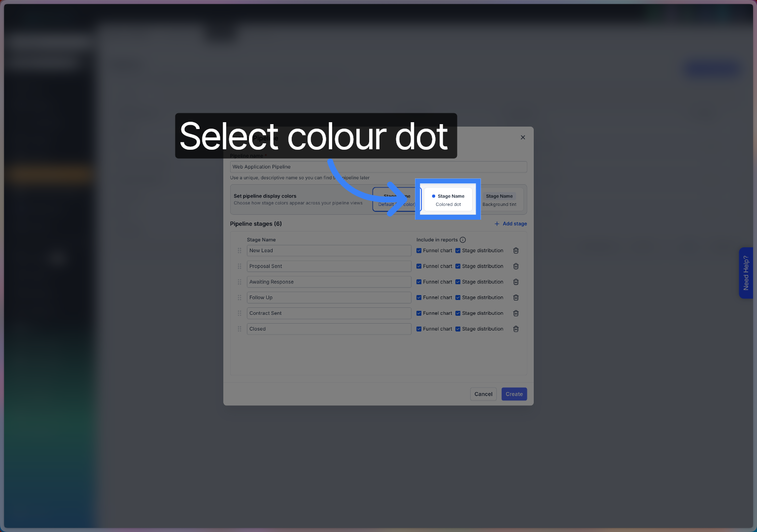Edit the Awaiting Response stage name field

[x=329, y=282]
